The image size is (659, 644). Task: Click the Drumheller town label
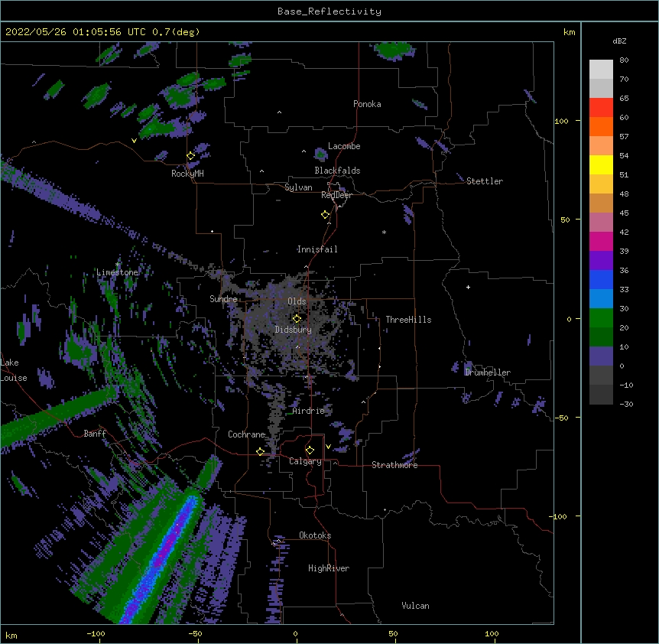coord(488,372)
